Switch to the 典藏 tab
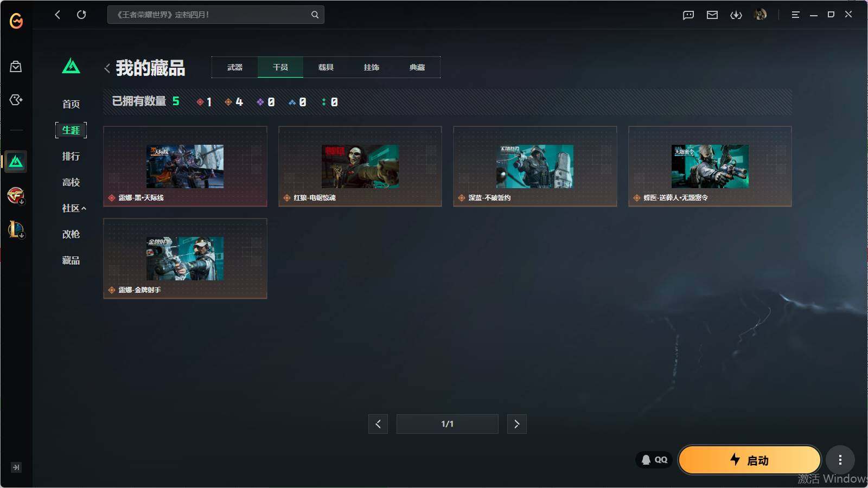The height and width of the screenshot is (488, 868). (417, 67)
